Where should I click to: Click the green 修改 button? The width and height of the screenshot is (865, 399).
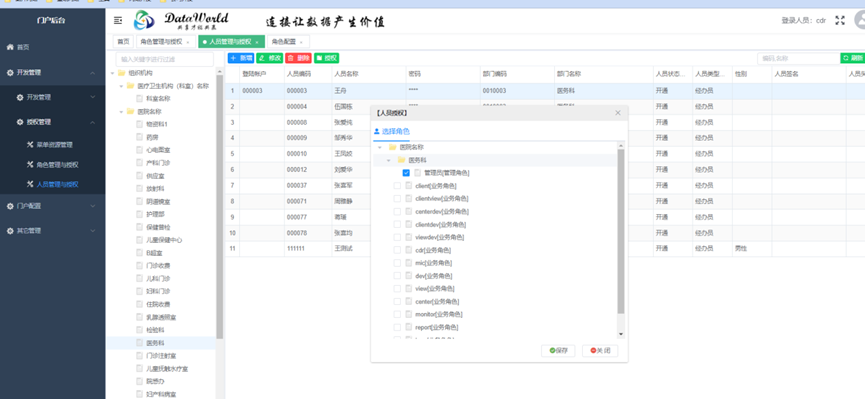[270, 58]
